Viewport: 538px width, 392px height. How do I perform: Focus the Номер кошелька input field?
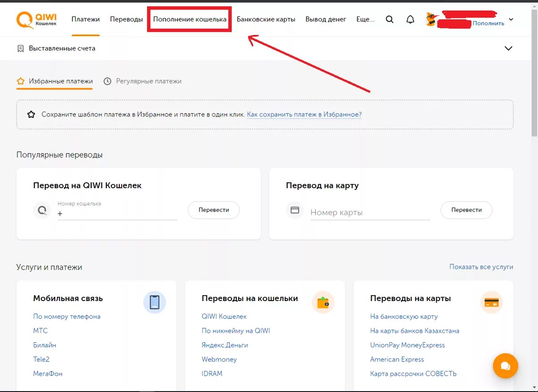[117, 211]
